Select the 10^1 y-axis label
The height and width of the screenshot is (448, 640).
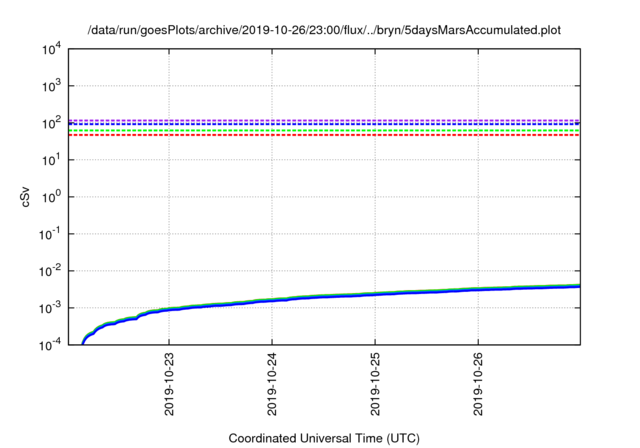(52, 160)
